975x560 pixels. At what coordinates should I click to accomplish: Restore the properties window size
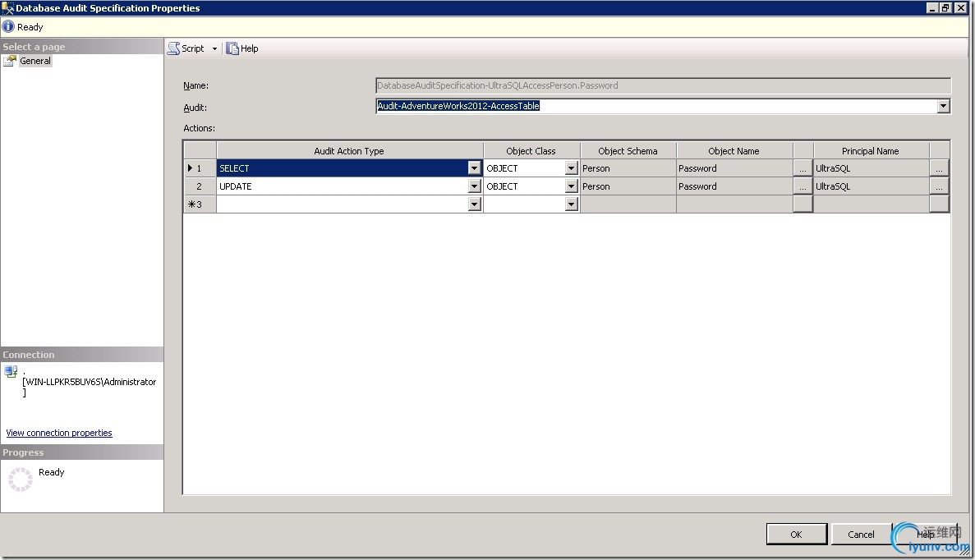coord(945,8)
